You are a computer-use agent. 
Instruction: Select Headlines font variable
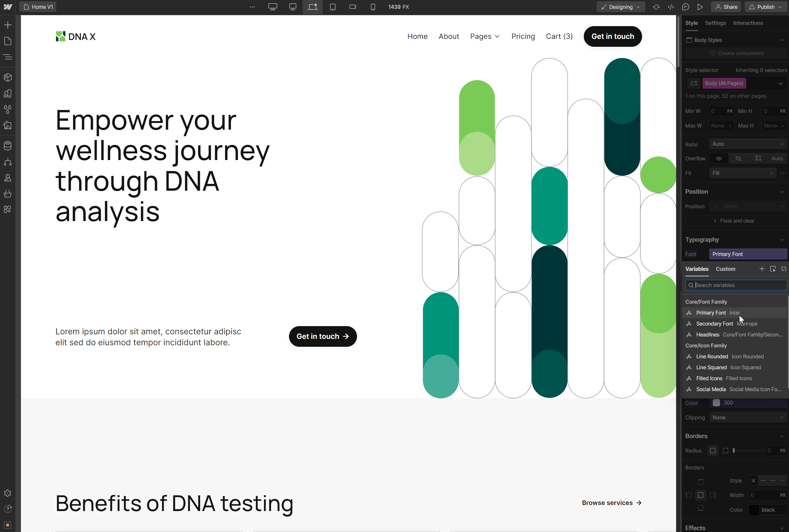pos(735,335)
